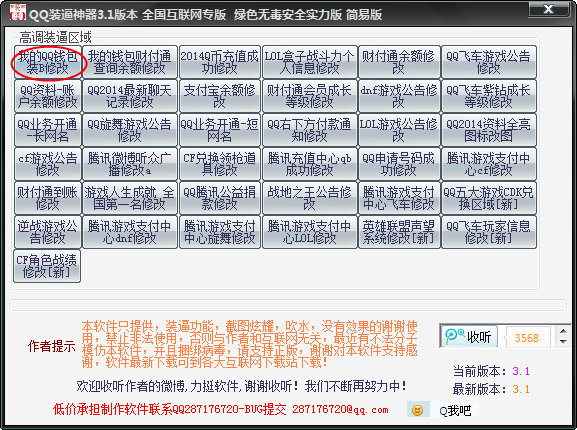Click QQ资料-账户余额修改 button
Image resolution: width=577 pixels, height=430 pixels.
pyautogui.click(x=47, y=96)
